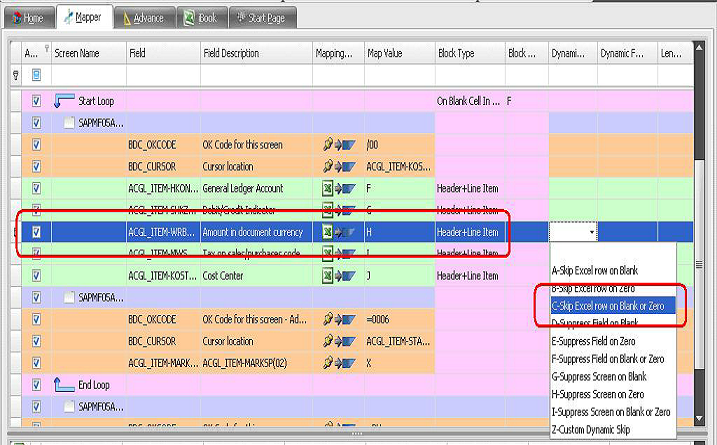717x445 pixels.
Task: Go to the Advance tab
Action: [x=144, y=18]
